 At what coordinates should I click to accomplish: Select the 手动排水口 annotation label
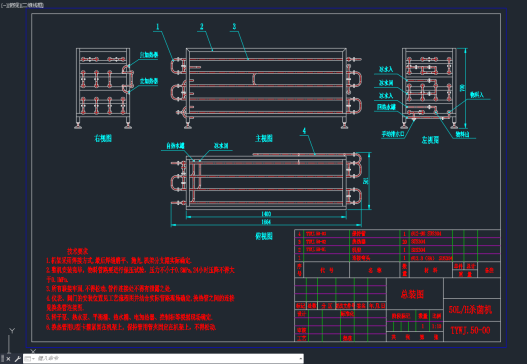pyautogui.click(x=393, y=134)
